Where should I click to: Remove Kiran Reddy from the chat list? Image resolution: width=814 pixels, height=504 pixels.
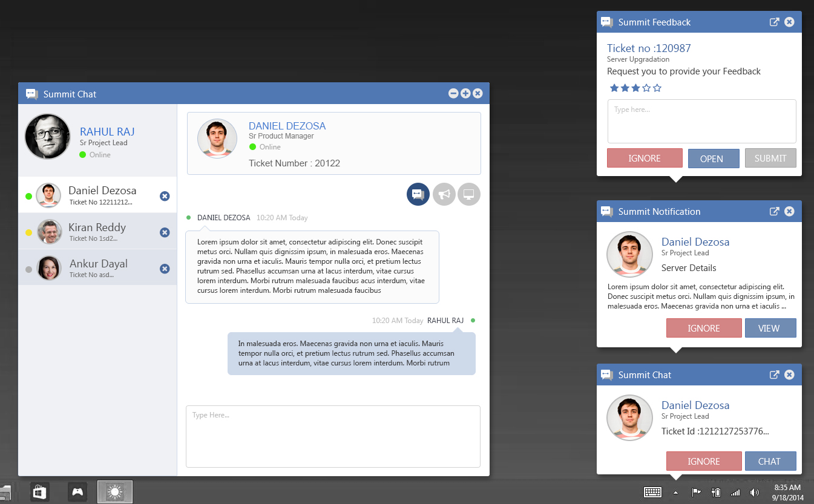pos(165,232)
